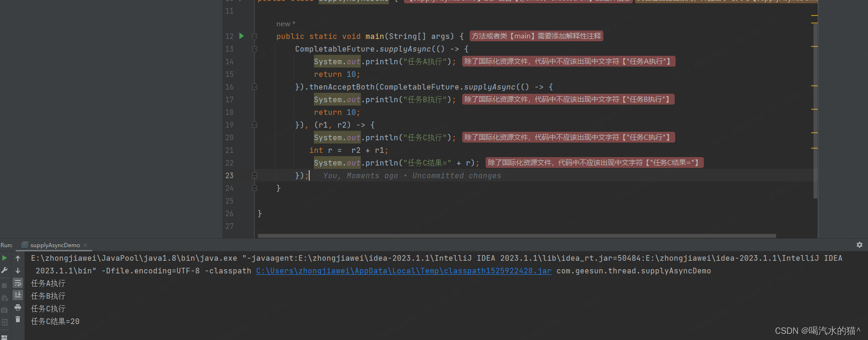Open the classpath1525922428.jar link
The height and width of the screenshot is (340, 868).
click(404, 271)
